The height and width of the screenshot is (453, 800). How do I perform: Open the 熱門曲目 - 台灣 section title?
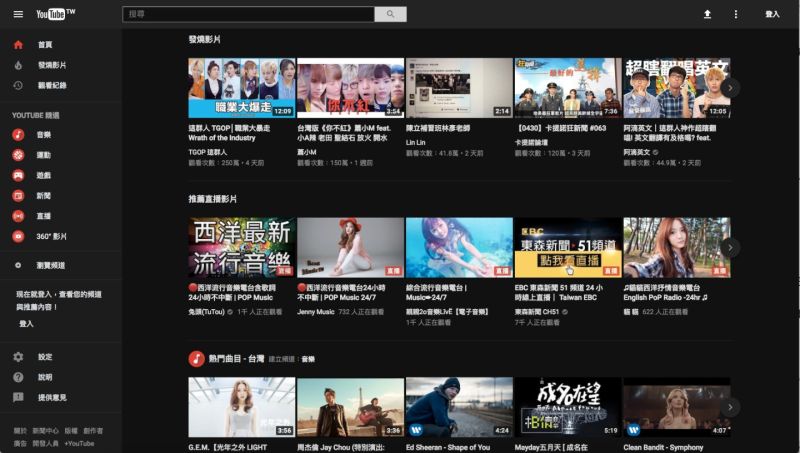[236, 359]
